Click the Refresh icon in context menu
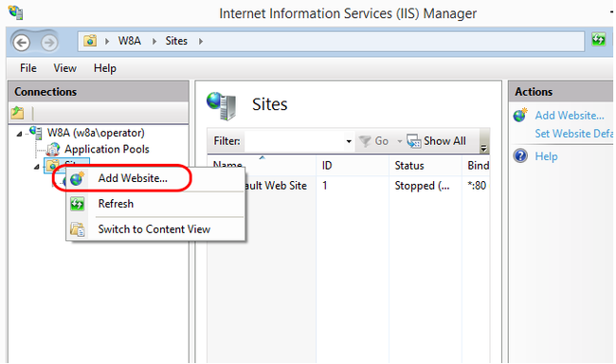 point(78,204)
